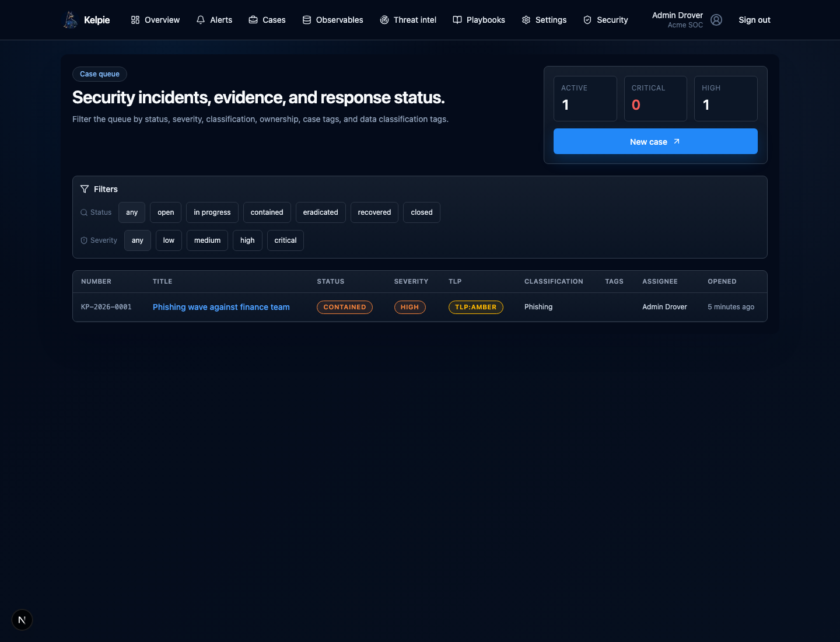840x642 pixels.
Task: Open the user profile avatar icon
Action: [x=716, y=20]
